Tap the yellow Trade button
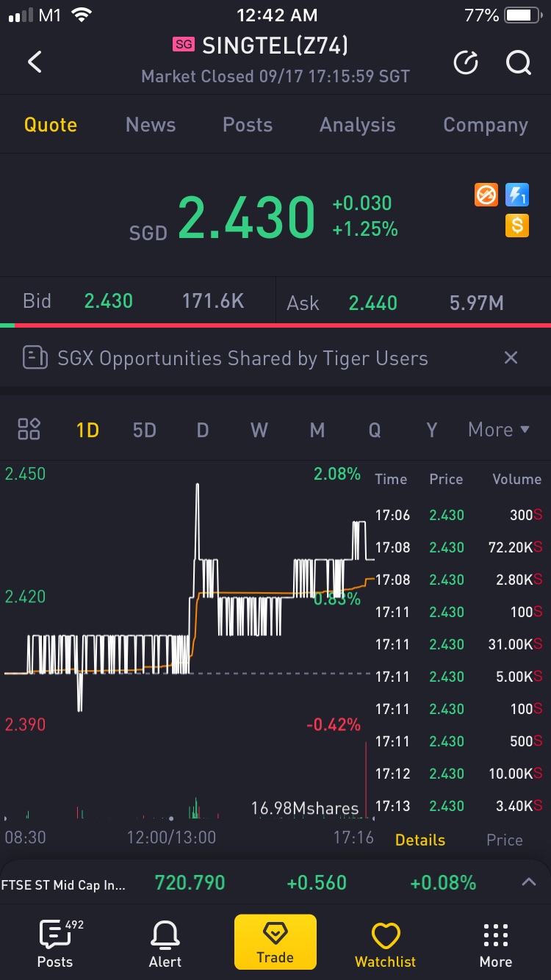 tap(275, 942)
